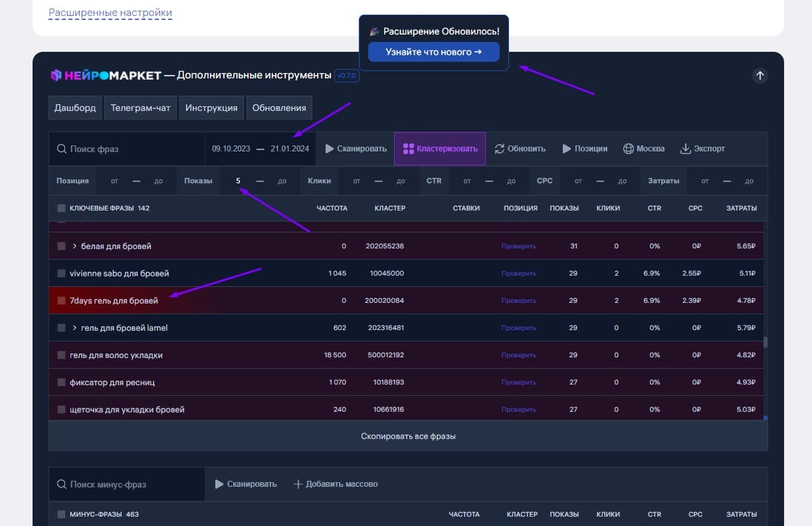Click the cluster number 200020084
This screenshot has height=526, width=812.
pyautogui.click(x=385, y=301)
